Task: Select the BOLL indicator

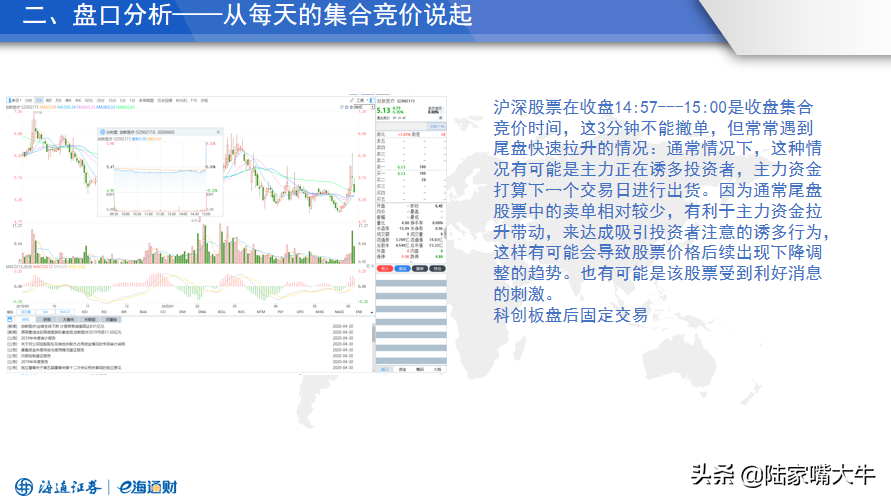Action: [222, 312]
